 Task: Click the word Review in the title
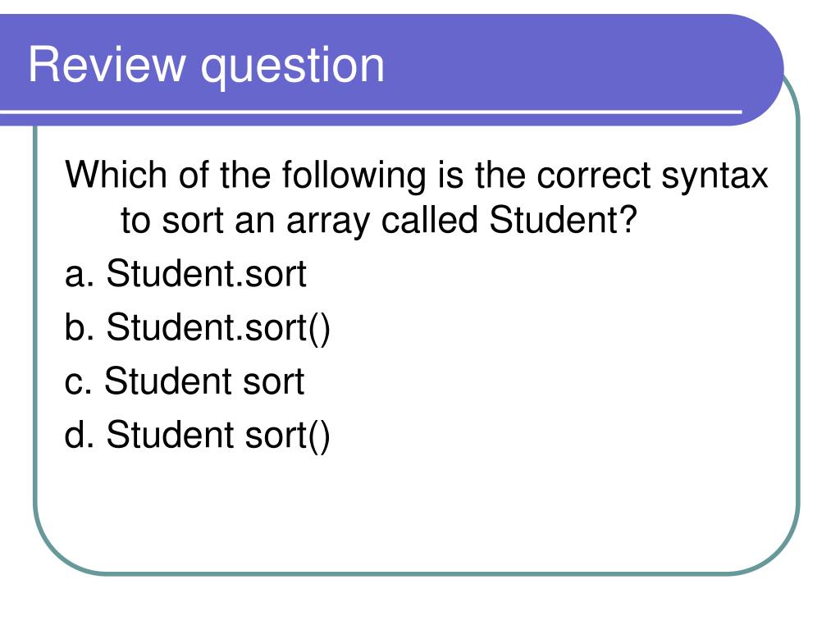tap(106, 64)
